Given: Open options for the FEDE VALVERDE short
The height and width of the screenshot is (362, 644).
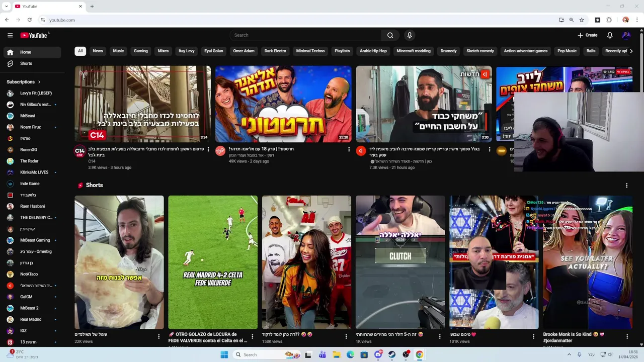Looking at the screenshot, I should pos(253,336).
